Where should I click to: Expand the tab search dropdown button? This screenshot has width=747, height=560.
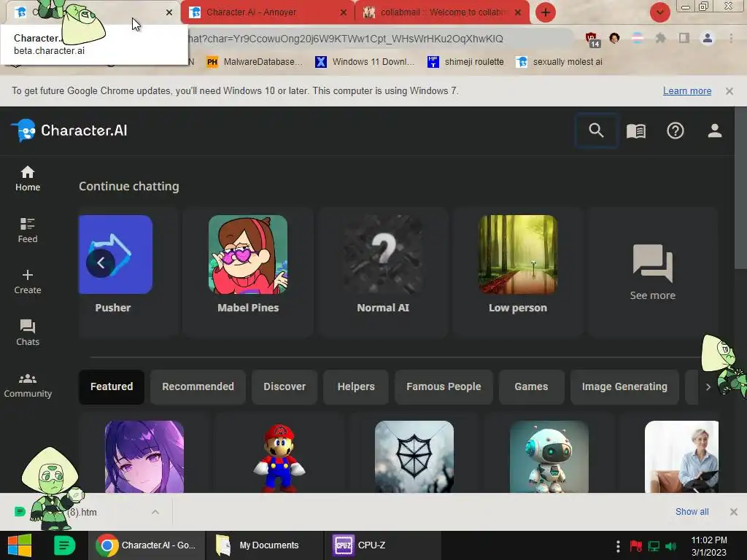pos(659,12)
